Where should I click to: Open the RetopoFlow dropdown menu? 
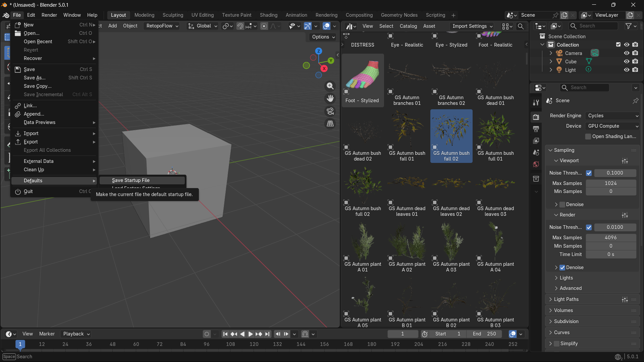(162, 26)
